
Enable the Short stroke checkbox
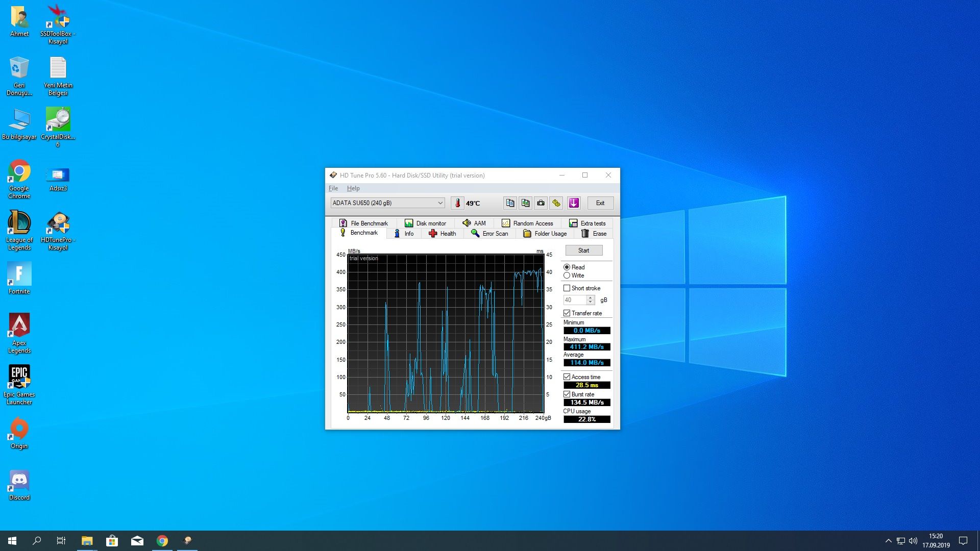(x=567, y=288)
